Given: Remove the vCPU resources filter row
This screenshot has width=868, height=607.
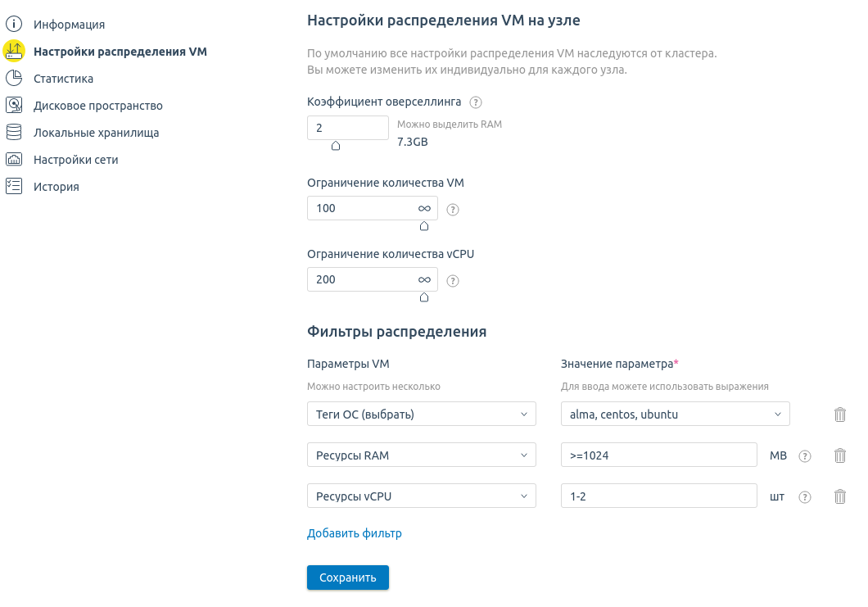Looking at the screenshot, I should pos(839,496).
